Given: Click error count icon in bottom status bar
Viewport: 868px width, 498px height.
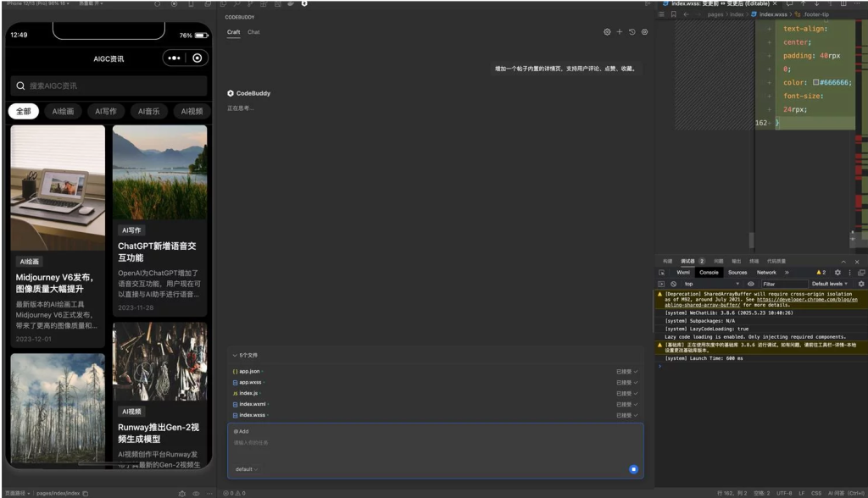Looking at the screenshot, I should pos(226,493).
